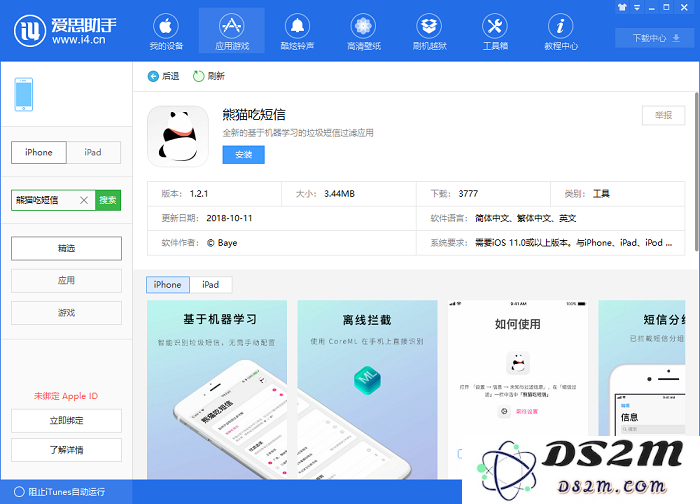Open 高清壁纸 wallpapers section
Image resolution: width=700 pixels, height=504 pixels.
(x=363, y=31)
